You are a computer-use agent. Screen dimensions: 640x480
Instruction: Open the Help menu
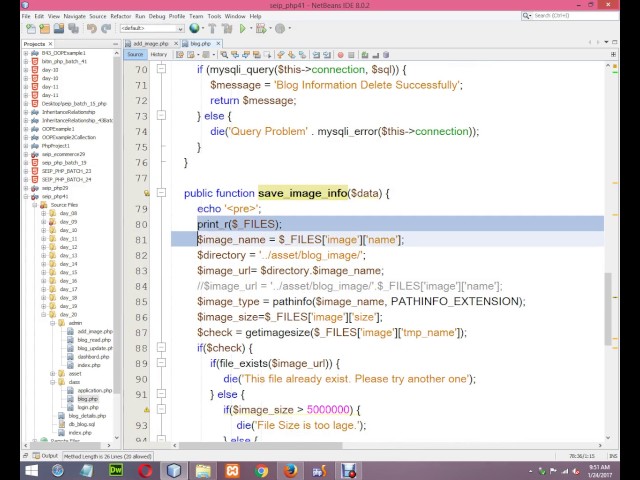[x=256, y=16]
